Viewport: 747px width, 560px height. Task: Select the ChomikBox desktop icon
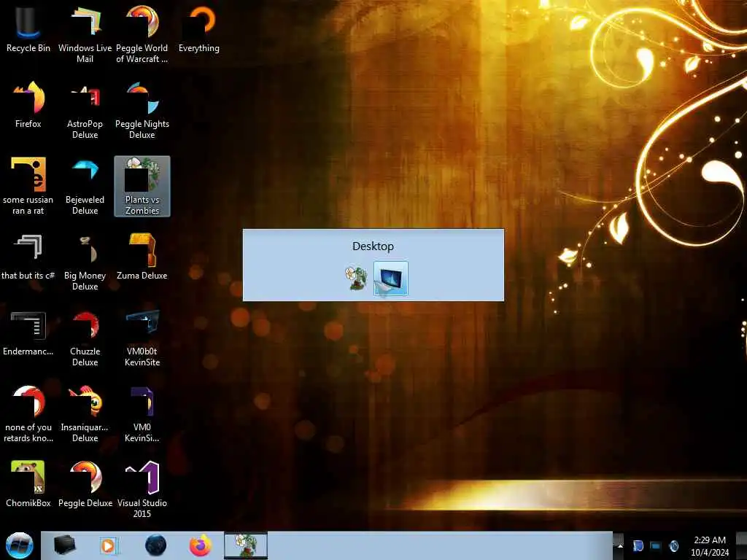(x=28, y=485)
